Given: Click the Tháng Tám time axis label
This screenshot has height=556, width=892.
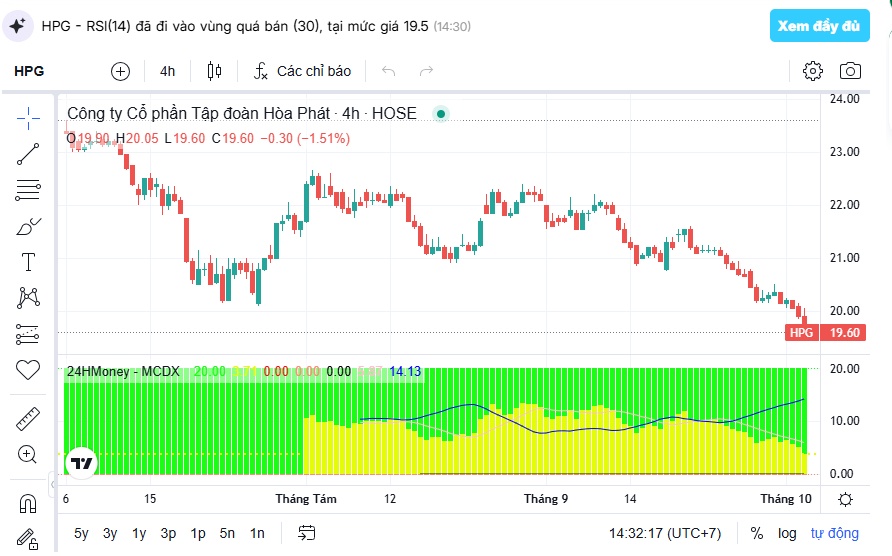Looking at the screenshot, I should click(306, 499).
